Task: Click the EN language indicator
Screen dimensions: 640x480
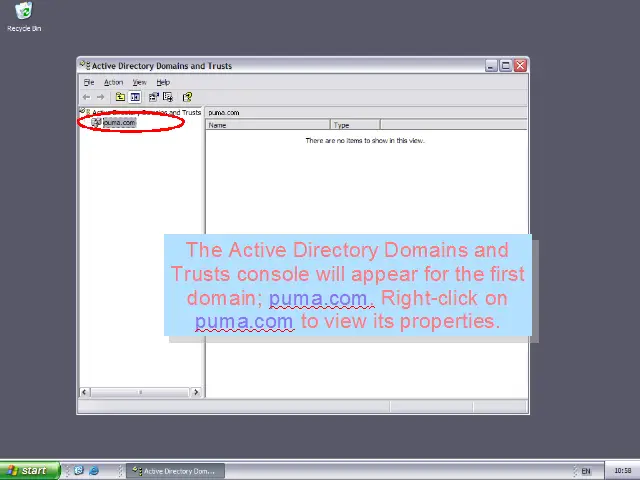Action: [x=586, y=471]
